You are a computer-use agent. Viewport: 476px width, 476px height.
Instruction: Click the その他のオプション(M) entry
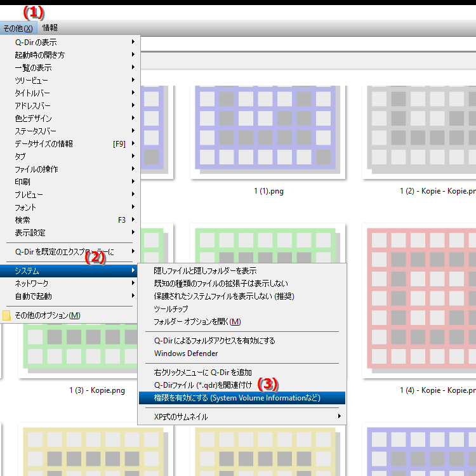70,315
